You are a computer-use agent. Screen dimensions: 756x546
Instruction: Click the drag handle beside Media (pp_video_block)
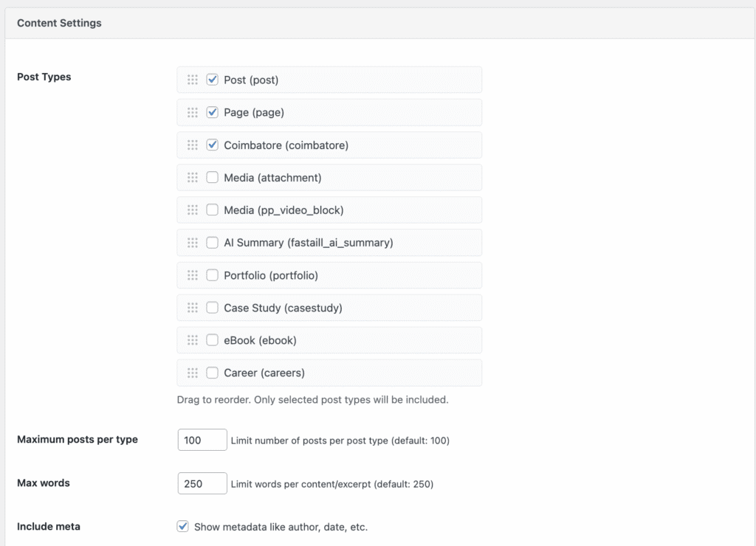click(193, 210)
